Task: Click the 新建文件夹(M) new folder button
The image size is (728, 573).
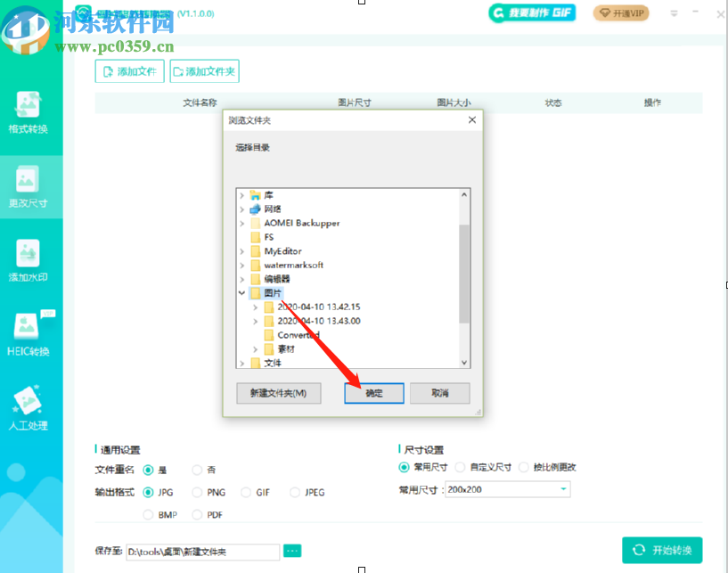Action: [x=278, y=393]
